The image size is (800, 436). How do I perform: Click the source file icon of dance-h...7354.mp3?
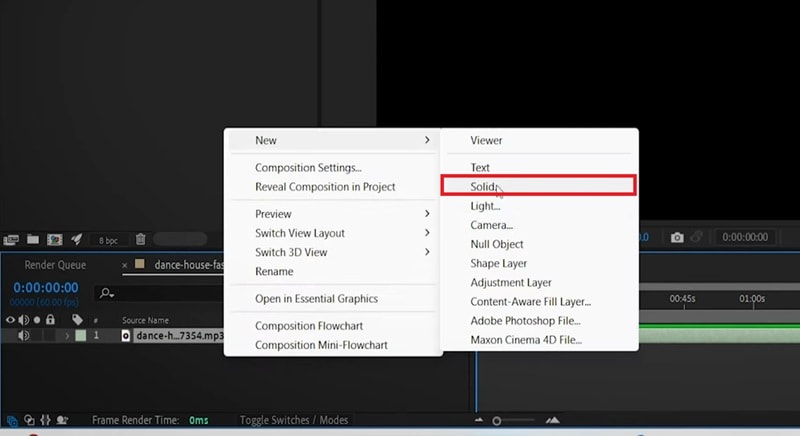pos(126,336)
